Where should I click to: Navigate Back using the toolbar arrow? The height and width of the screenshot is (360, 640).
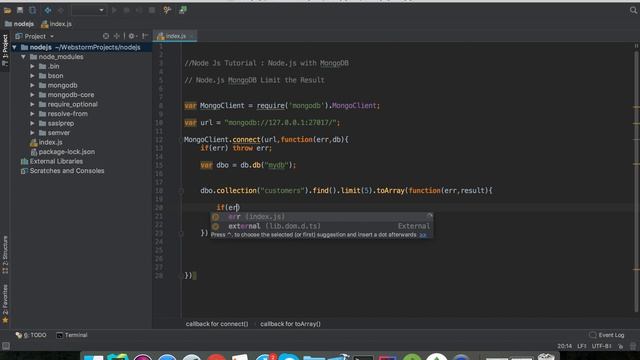[48, 10]
